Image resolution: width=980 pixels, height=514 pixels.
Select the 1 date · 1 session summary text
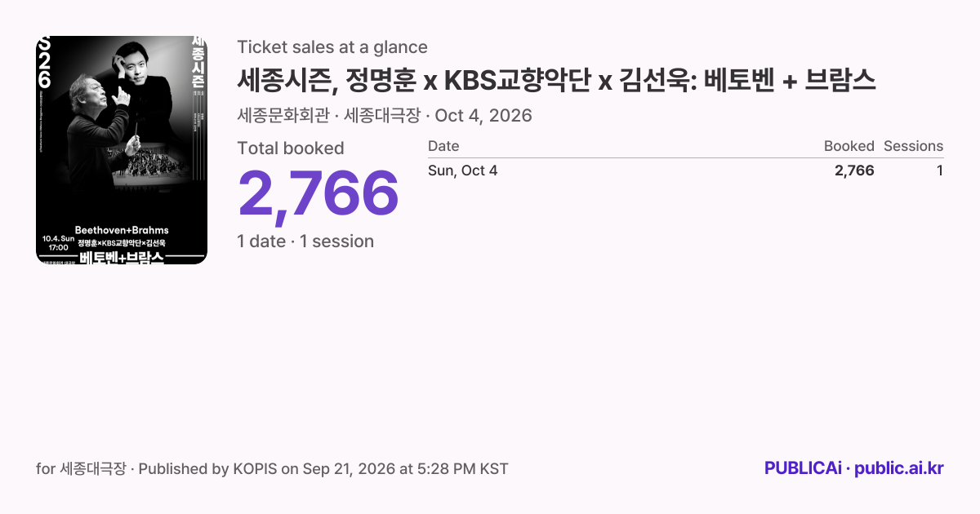[x=305, y=241]
